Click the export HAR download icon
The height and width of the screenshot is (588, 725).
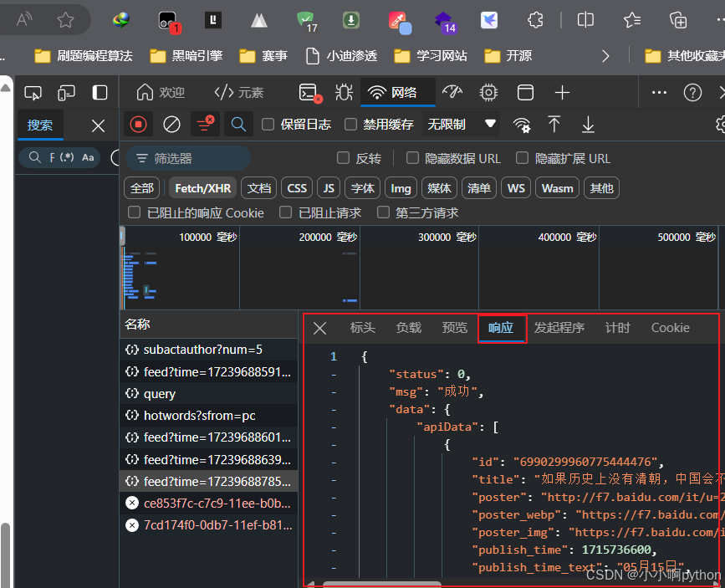[x=588, y=125]
